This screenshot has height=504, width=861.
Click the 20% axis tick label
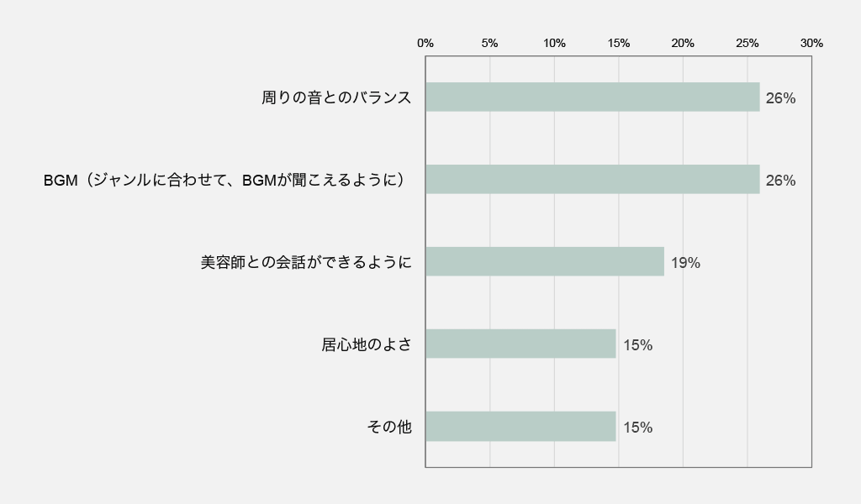[683, 43]
